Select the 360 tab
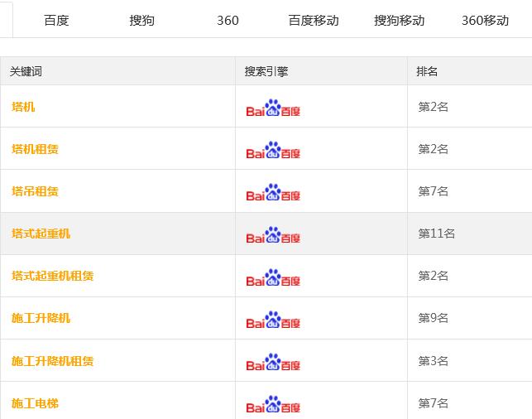Viewport: 532px width, 419px height. click(228, 21)
